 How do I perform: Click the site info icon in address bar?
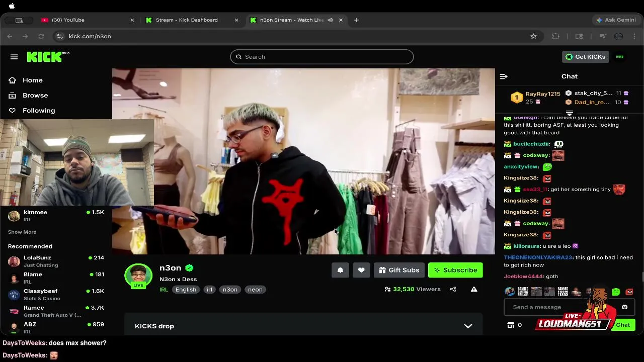[60, 36]
